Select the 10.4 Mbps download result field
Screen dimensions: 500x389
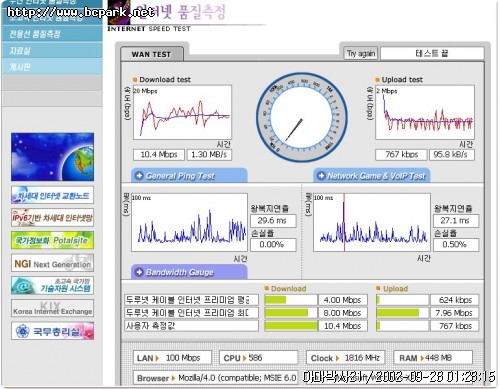pos(159,155)
